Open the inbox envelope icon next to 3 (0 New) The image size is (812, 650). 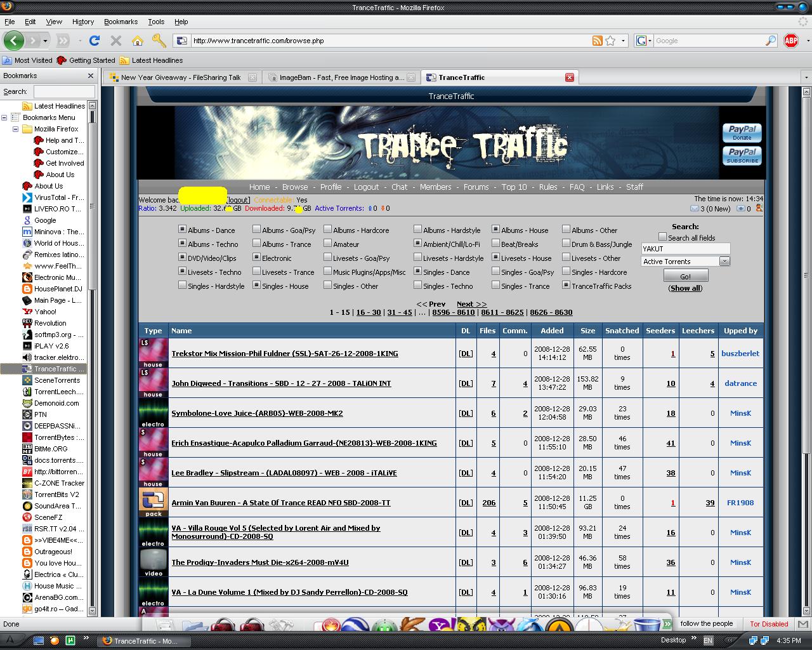point(694,208)
